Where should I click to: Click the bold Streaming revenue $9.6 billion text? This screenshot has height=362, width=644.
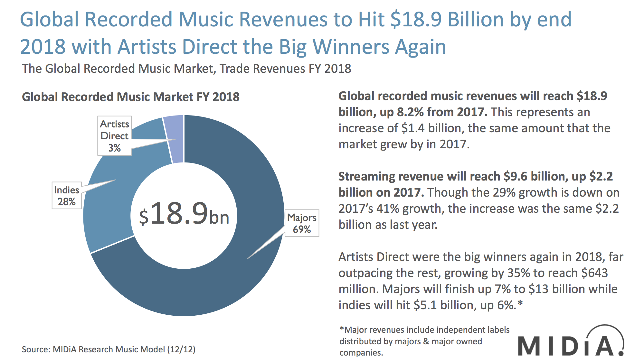click(475, 177)
